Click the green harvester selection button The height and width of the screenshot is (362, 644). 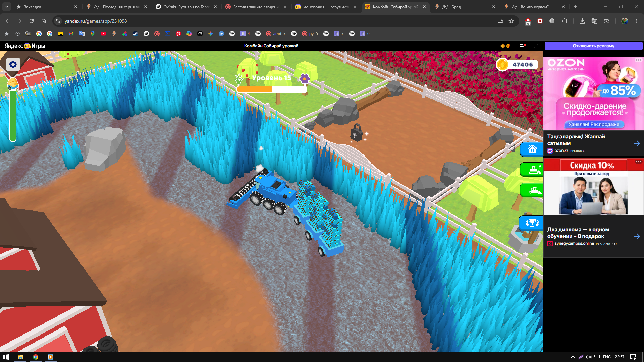coord(534,190)
